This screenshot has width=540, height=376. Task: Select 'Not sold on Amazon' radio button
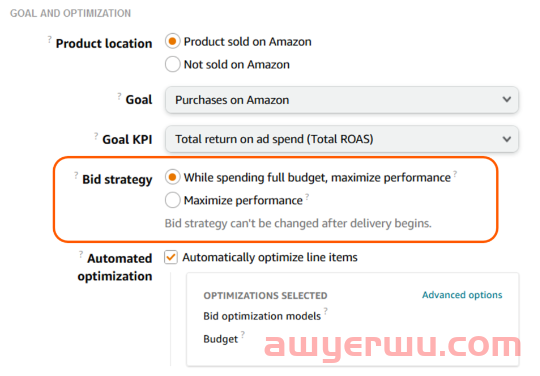pyautogui.click(x=173, y=64)
